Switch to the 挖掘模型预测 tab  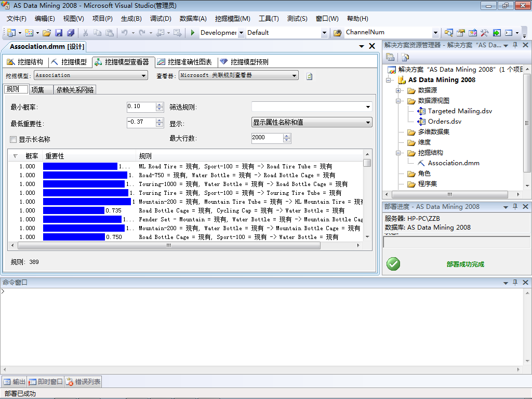[245, 62]
